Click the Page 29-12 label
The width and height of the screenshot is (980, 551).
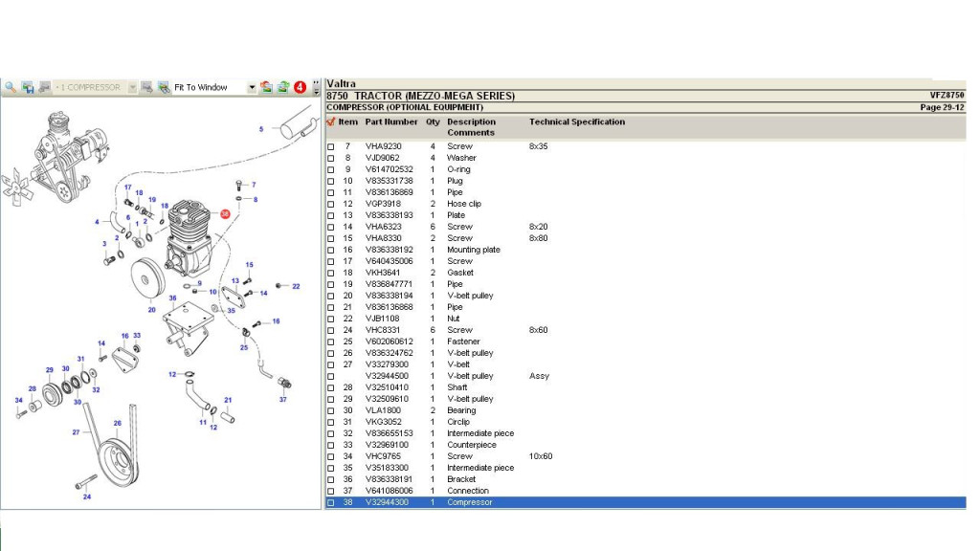(942, 107)
